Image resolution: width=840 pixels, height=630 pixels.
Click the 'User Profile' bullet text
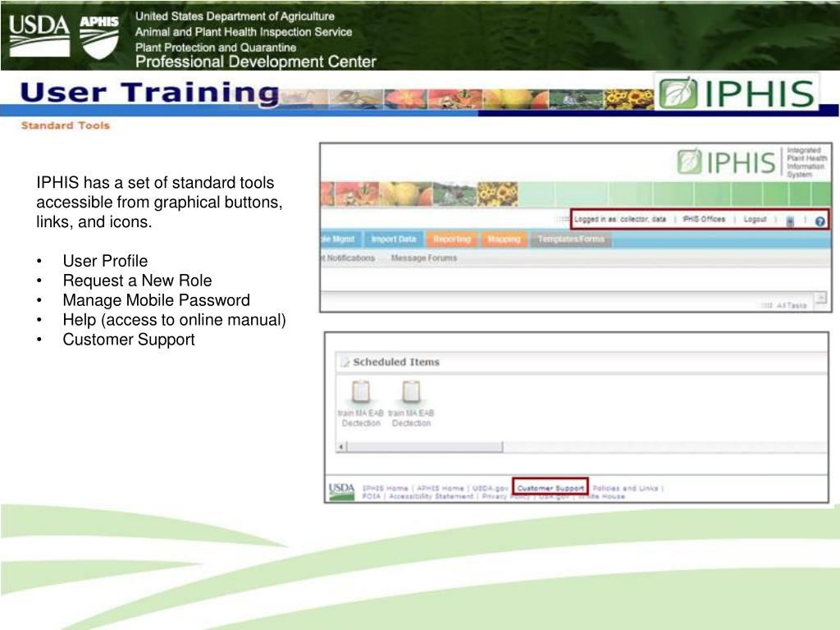coord(105,261)
